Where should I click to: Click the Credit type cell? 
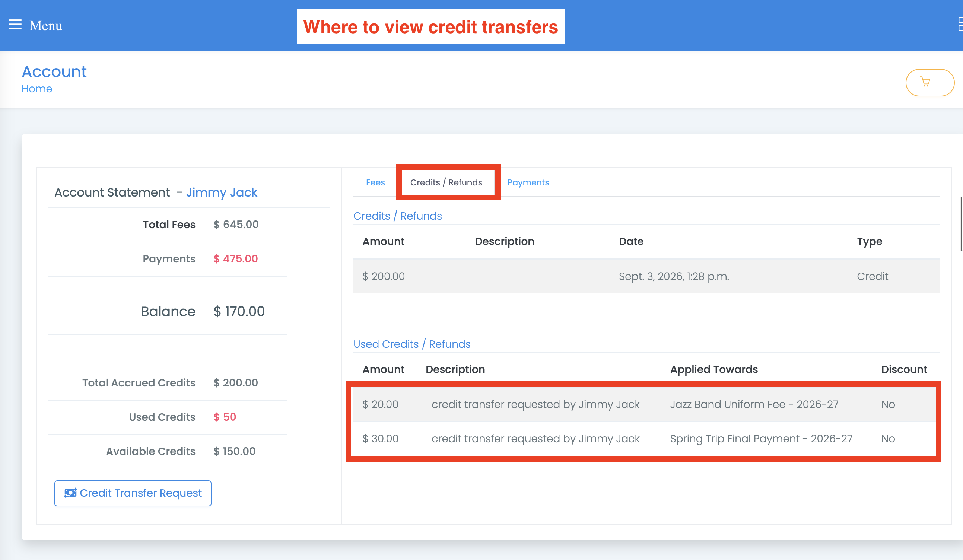(872, 276)
